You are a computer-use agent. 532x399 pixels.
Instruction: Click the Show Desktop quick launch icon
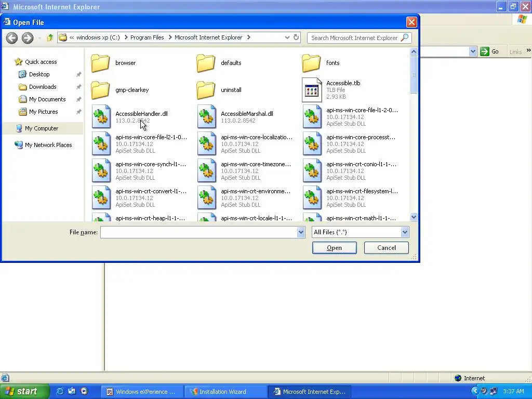[x=72, y=392]
